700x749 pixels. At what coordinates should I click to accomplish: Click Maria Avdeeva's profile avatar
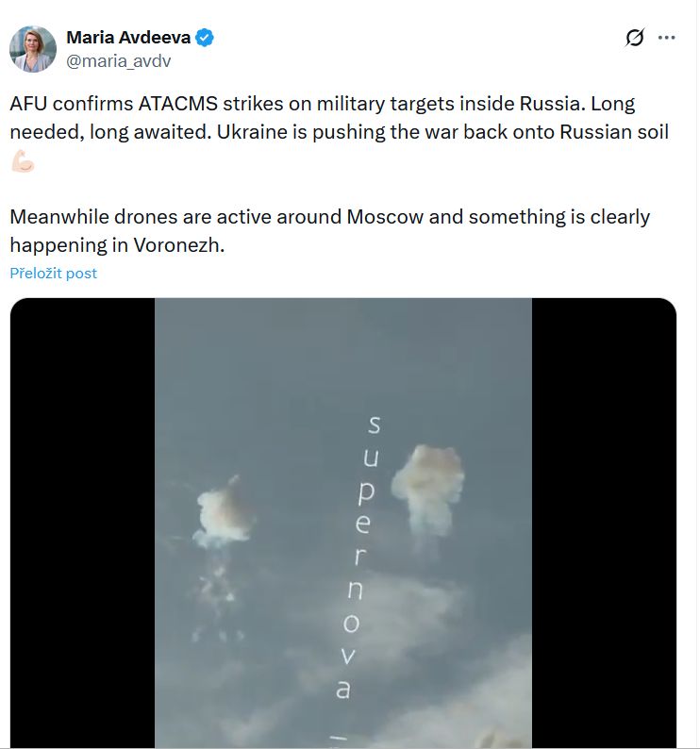point(33,49)
